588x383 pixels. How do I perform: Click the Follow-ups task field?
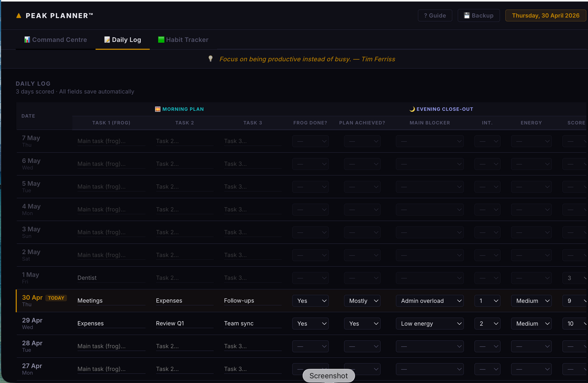tap(253, 301)
